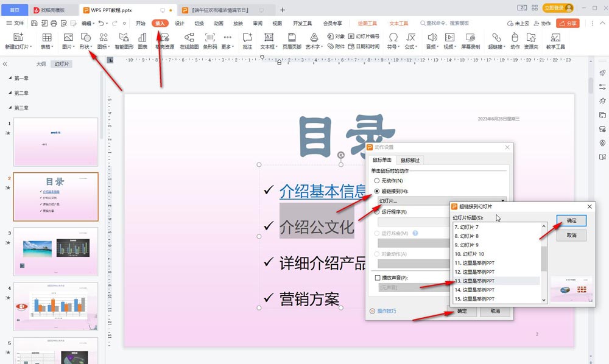The width and height of the screenshot is (609, 364).
Task: Open the 鼠标移过 tab in dialog
Action: pyautogui.click(x=410, y=160)
